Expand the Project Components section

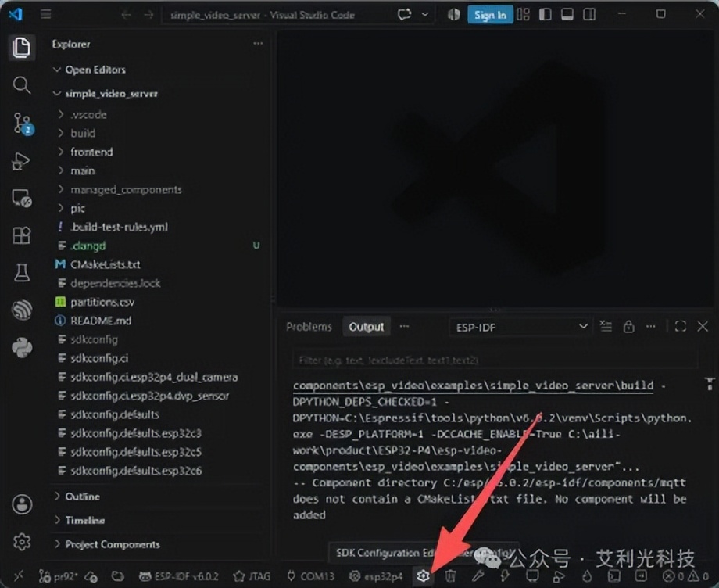[x=113, y=544]
